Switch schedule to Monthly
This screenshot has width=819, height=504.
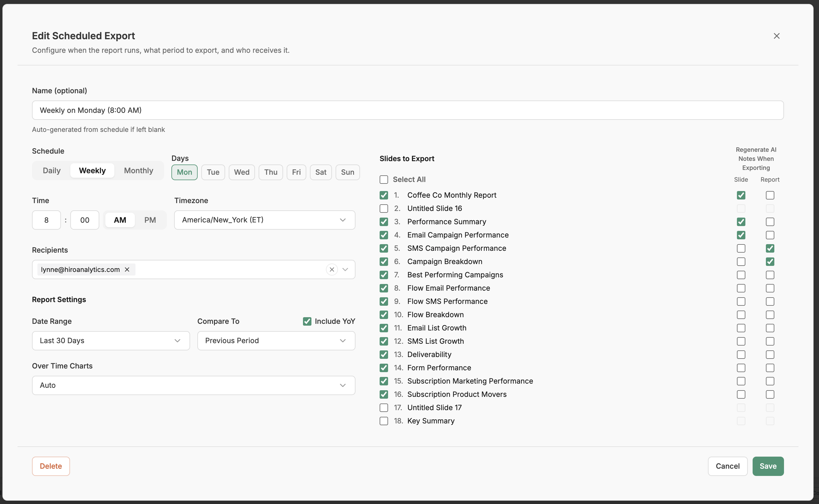coord(139,170)
